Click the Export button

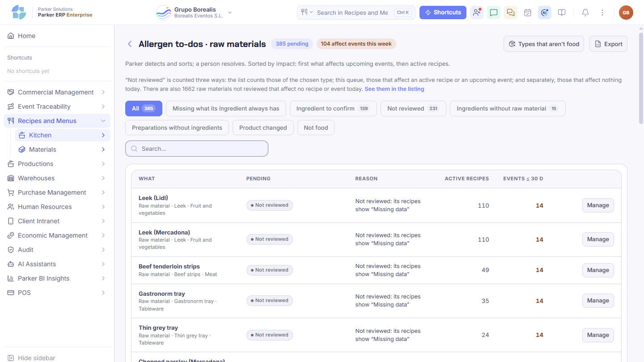coord(608,44)
